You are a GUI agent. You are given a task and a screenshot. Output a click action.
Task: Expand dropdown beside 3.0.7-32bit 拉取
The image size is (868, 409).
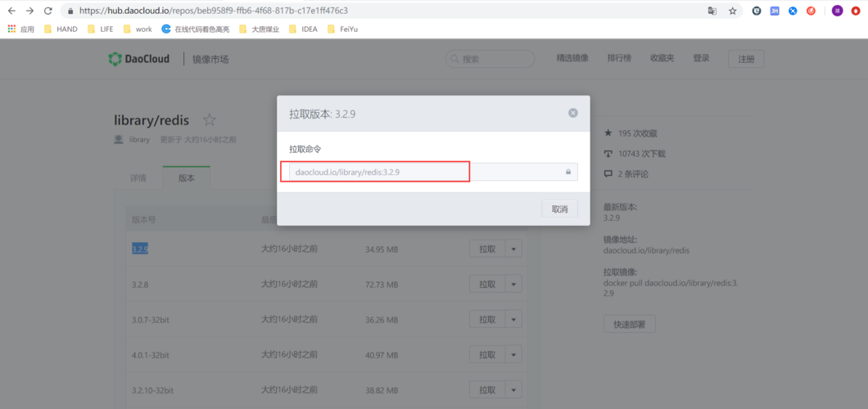pos(513,320)
